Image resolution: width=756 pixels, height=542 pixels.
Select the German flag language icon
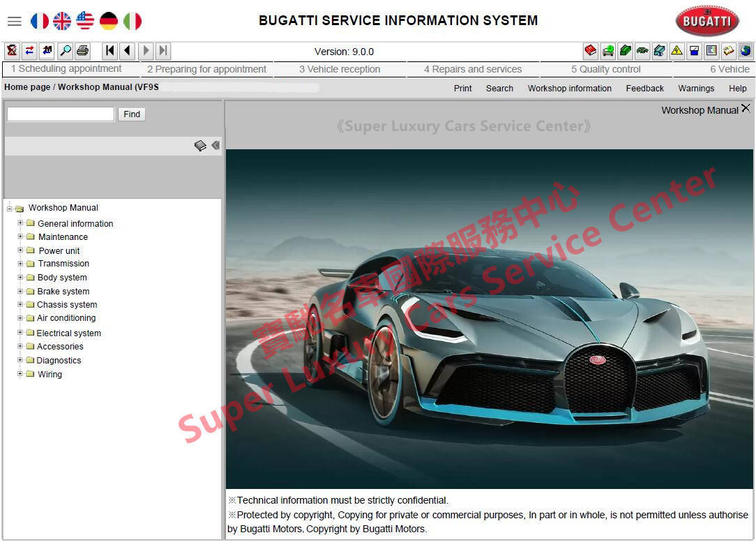click(x=107, y=21)
